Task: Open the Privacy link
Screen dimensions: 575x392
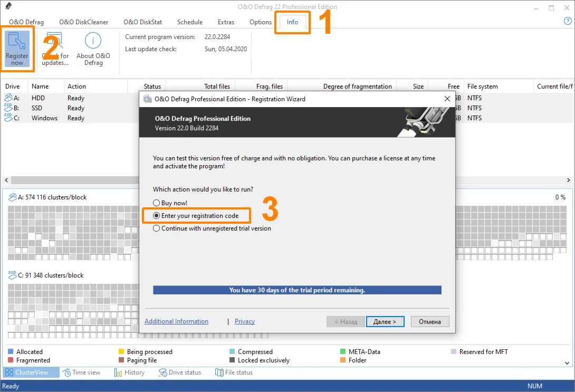Action: (x=245, y=321)
